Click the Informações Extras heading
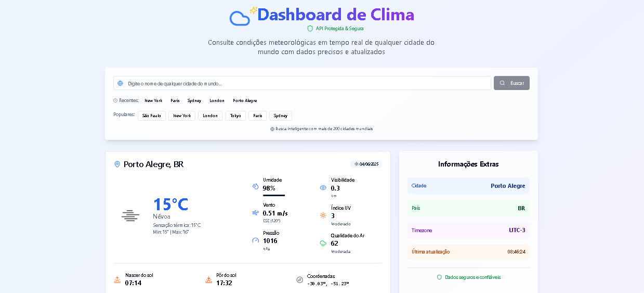Image resolution: width=644 pixels, height=293 pixels. [468, 164]
